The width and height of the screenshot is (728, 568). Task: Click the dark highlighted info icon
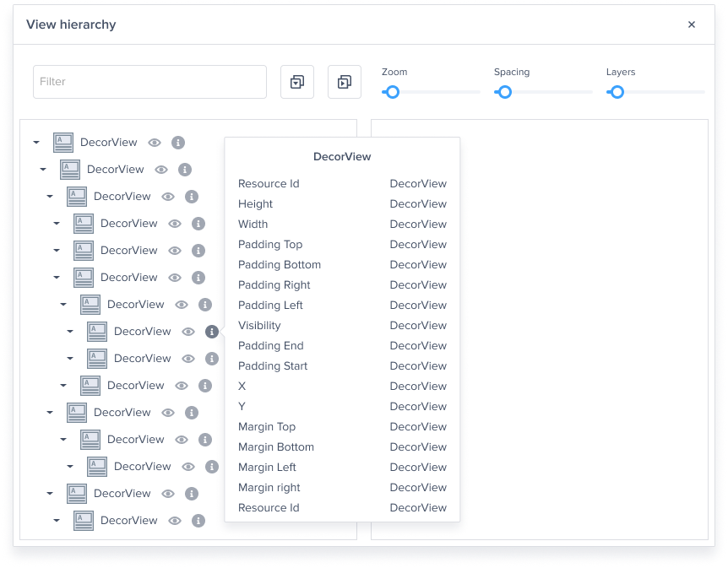click(212, 332)
